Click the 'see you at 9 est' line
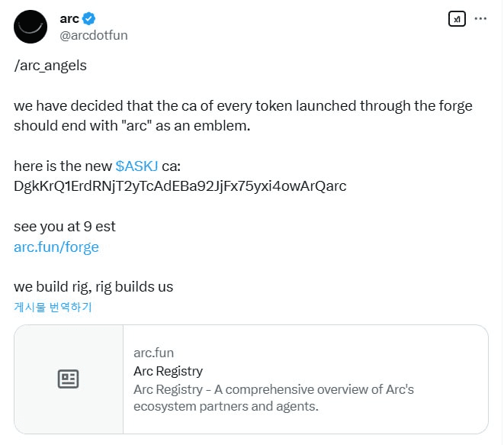 click(64, 227)
